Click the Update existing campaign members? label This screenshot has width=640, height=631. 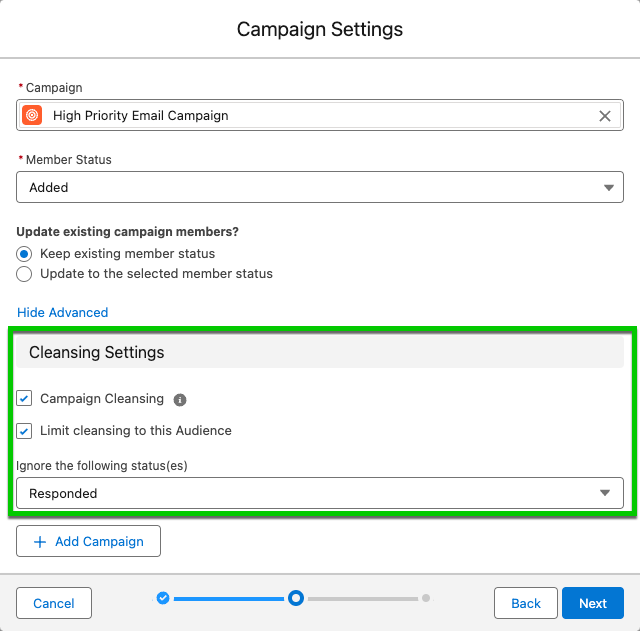[127, 231]
